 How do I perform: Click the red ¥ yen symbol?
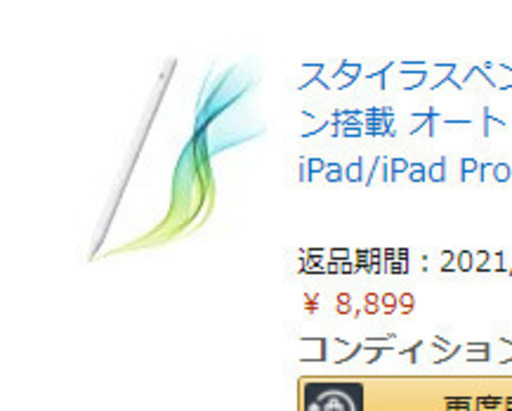coord(311,304)
